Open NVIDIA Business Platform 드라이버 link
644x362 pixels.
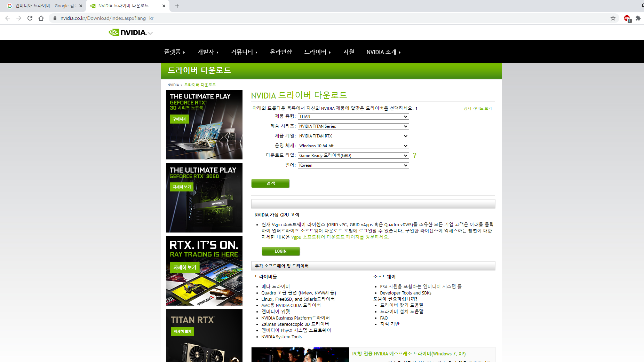click(x=295, y=318)
